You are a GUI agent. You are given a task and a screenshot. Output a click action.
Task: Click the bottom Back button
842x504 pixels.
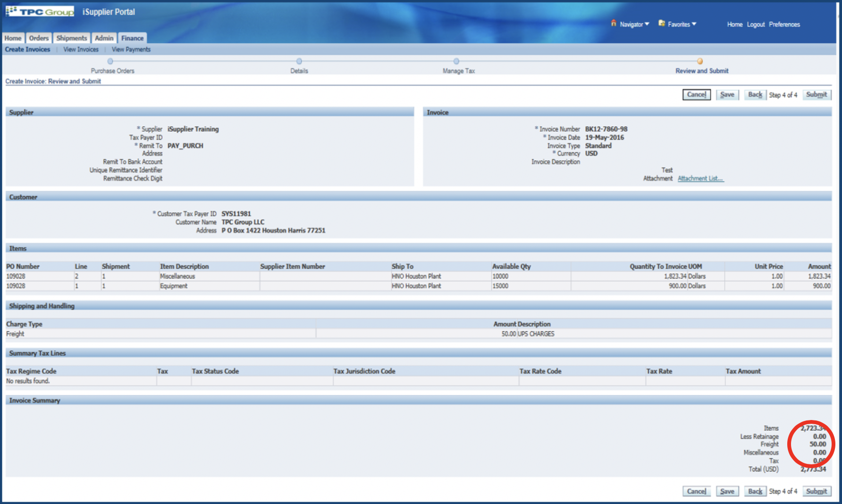point(755,491)
